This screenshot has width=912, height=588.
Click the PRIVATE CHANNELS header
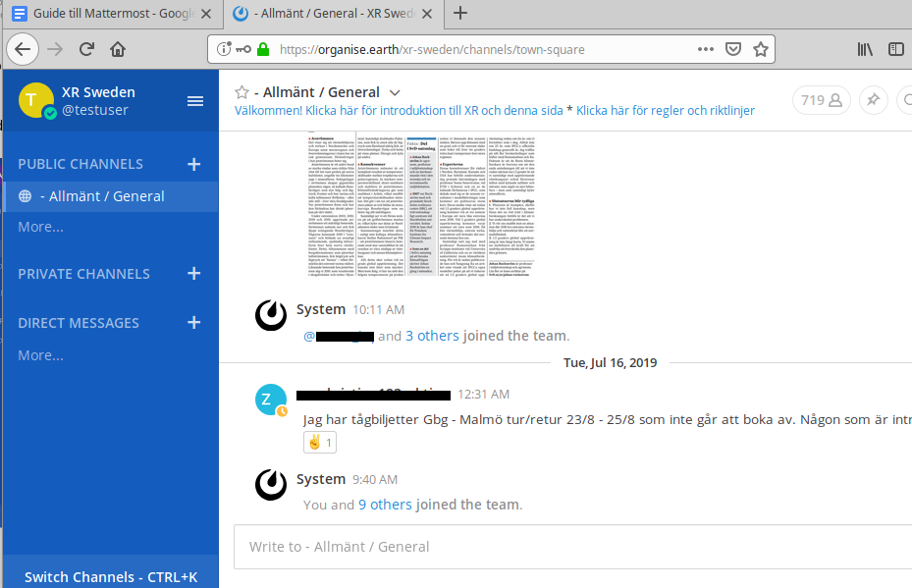(x=83, y=274)
